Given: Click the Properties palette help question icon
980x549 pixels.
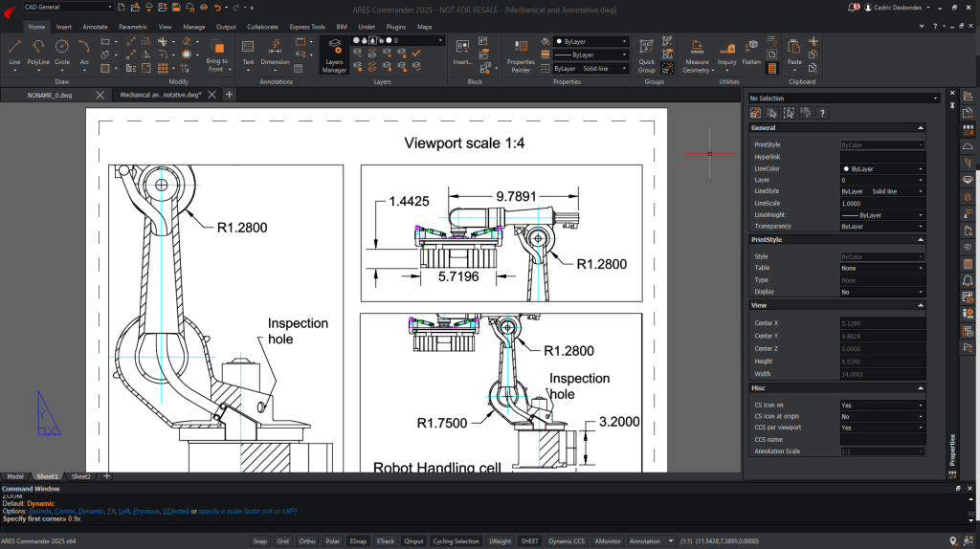Looking at the screenshot, I should pyautogui.click(x=822, y=113).
